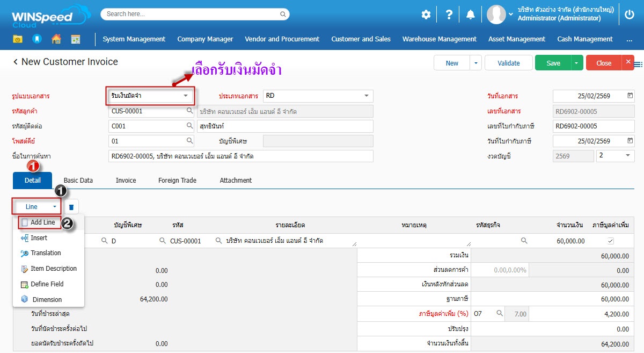Open the document type RD dropdown
Viewport: 644px width, 353px height.
pyautogui.click(x=366, y=96)
